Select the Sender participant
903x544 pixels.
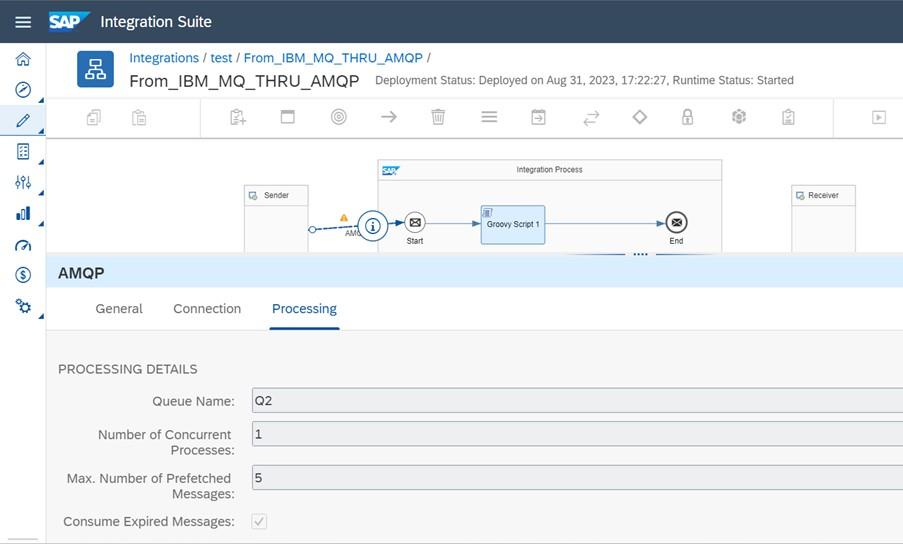pyautogui.click(x=276, y=219)
